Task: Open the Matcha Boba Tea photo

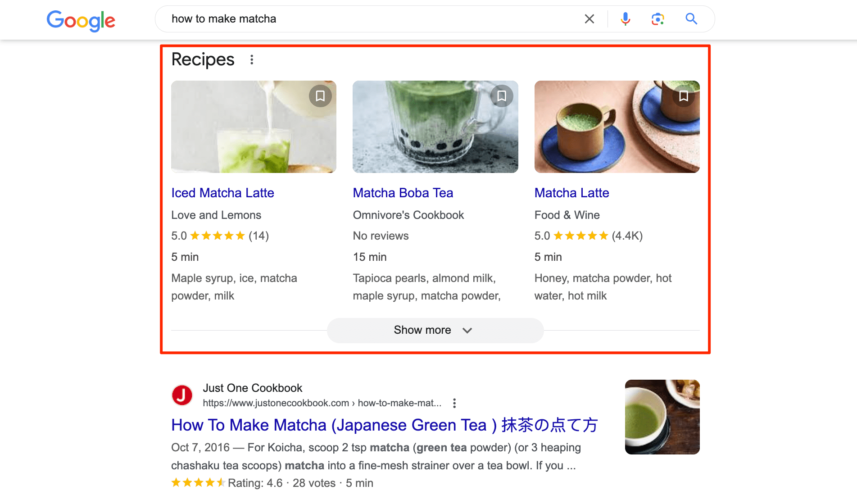Action: [x=435, y=127]
